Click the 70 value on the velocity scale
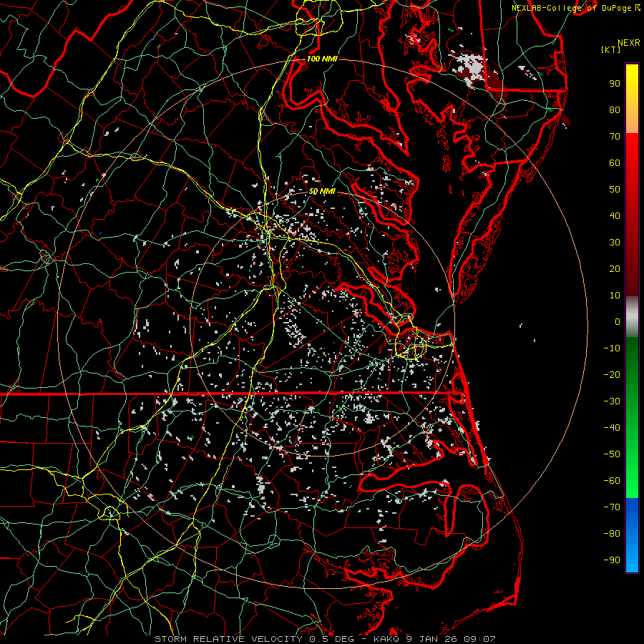 [615, 137]
